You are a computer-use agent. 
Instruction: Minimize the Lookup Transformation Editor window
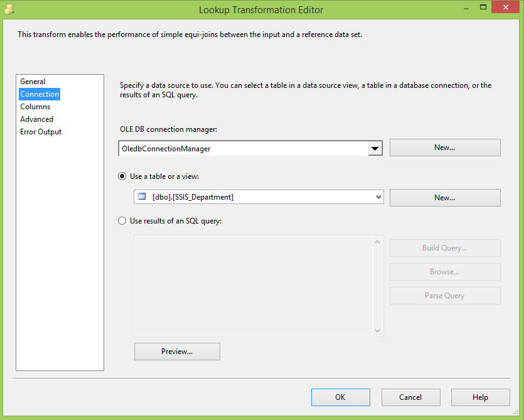pyautogui.click(x=466, y=8)
